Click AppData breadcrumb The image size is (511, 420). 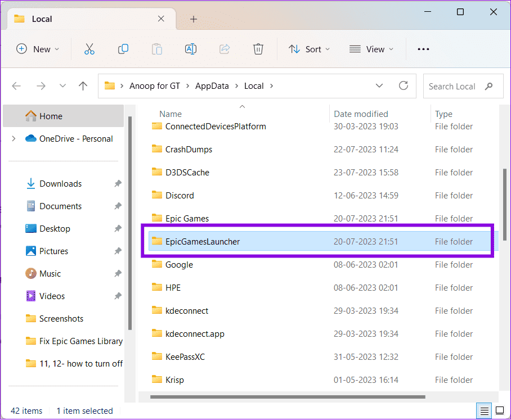click(x=212, y=86)
